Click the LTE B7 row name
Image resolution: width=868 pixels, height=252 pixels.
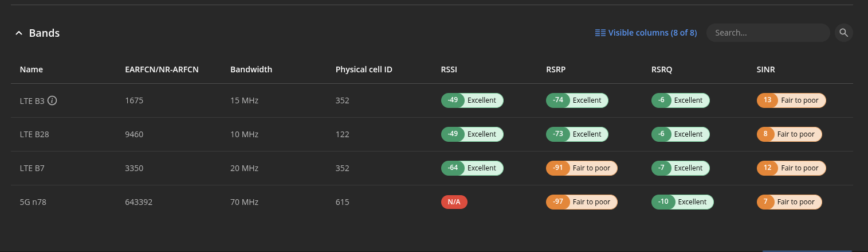point(32,168)
